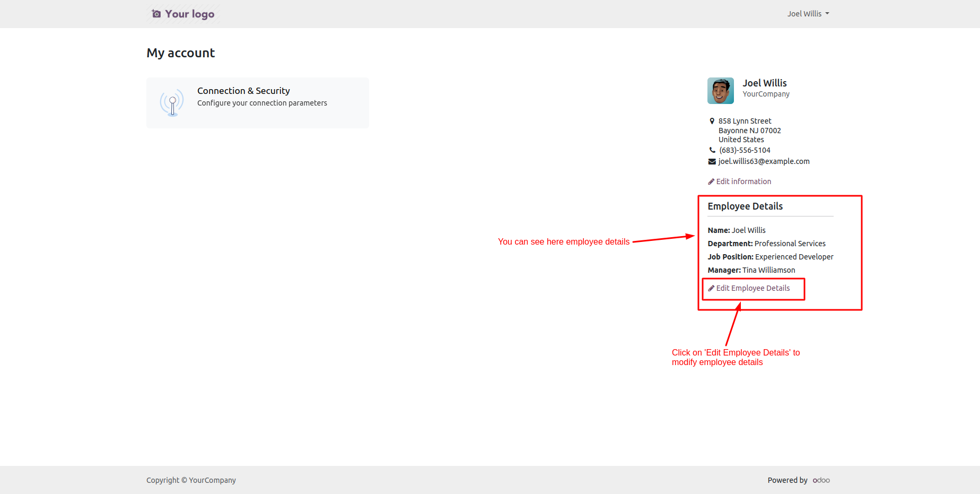Click the My account page heading
This screenshot has width=980, height=494.
click(x=180, y=53)
